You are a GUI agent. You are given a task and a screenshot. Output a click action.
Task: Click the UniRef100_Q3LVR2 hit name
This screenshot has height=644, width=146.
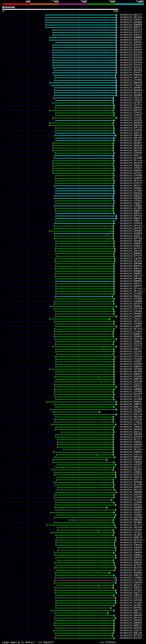131,351
